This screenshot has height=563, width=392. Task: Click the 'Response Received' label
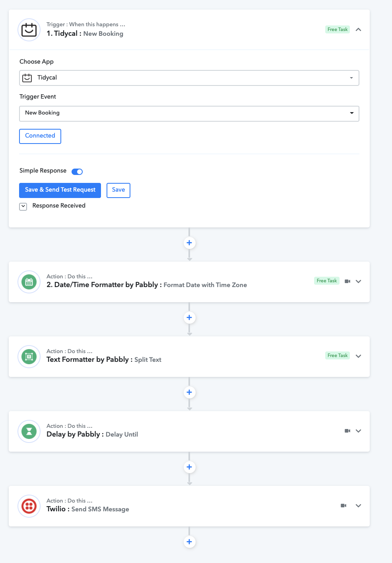[x=59, y=206]
